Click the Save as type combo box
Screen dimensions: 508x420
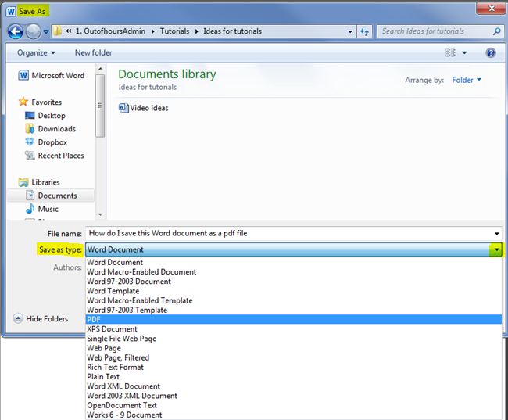pyautogui.click(x=294, y=249)
